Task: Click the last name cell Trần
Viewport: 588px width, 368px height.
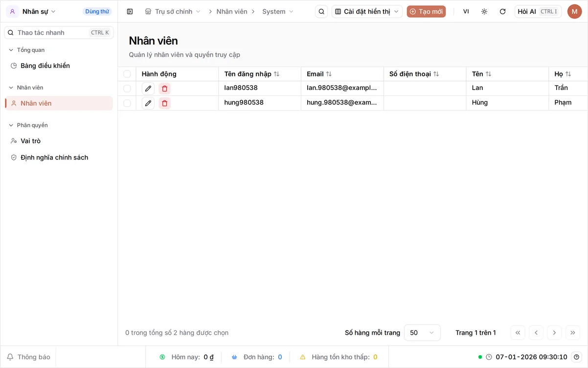Action: [x=568, y=88]
